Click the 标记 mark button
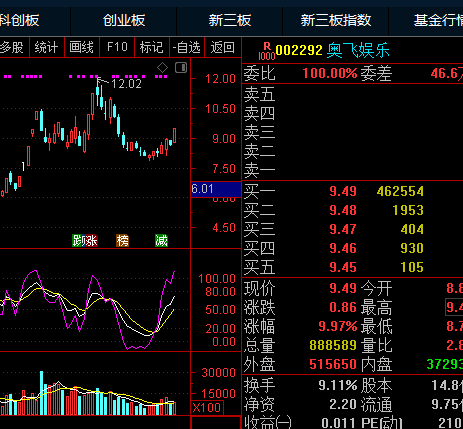The width and height of the screenshot is (463, 429). click(x=152, y=47)
